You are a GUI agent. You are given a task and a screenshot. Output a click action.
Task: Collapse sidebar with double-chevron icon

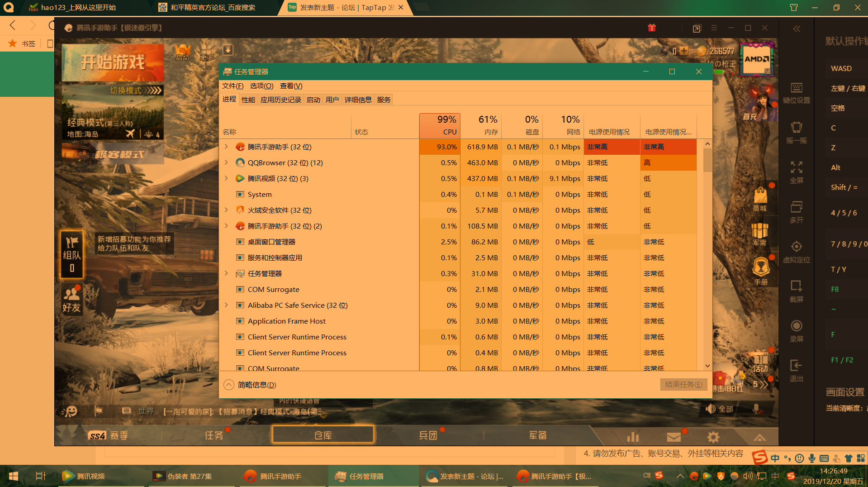[x=797, y=29]
